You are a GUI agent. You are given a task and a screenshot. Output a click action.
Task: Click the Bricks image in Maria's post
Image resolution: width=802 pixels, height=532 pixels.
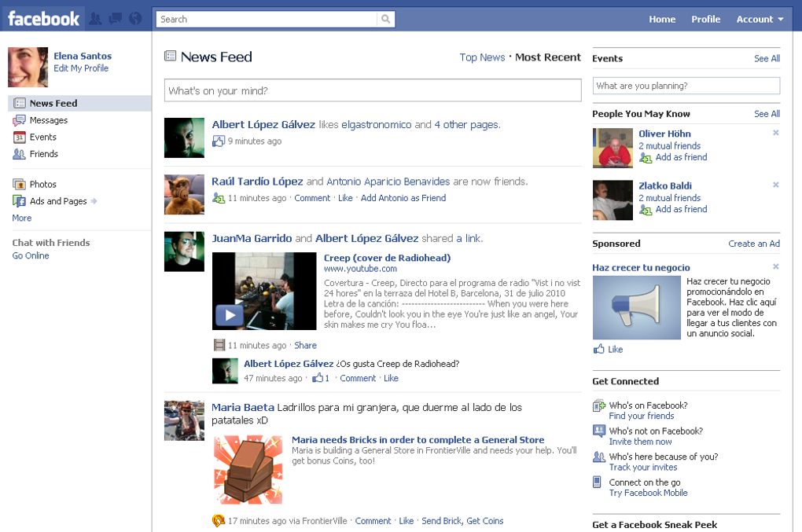pyautogui.click(x=248, y=470)
